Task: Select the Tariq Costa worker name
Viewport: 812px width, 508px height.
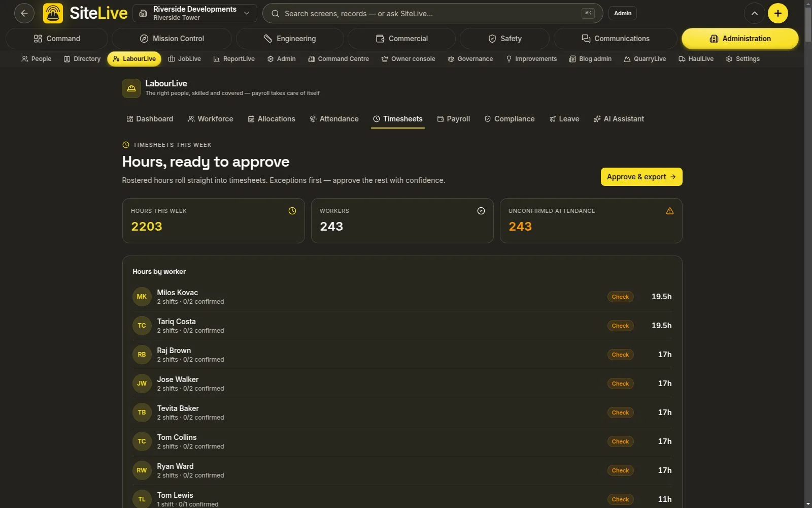Action: 176,322
